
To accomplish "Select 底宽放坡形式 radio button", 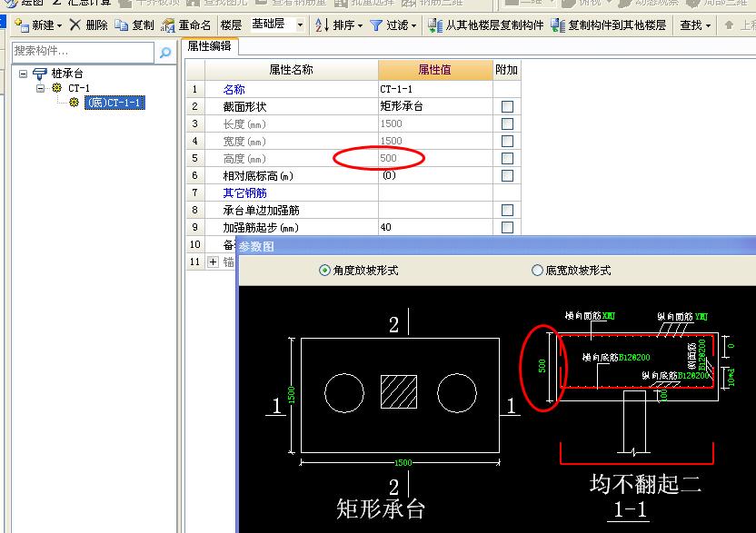I will (537, 271).
